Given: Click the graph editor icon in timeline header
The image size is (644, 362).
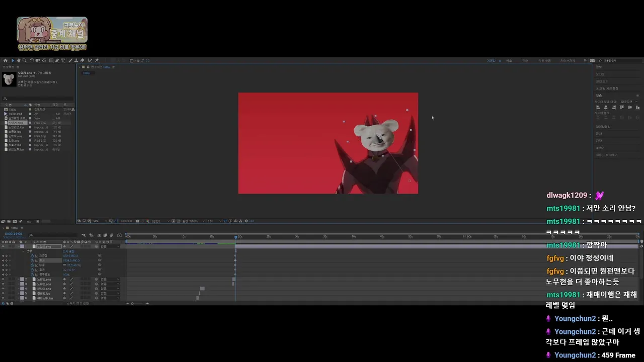Looking at the screenshot, I should [119, 235].
